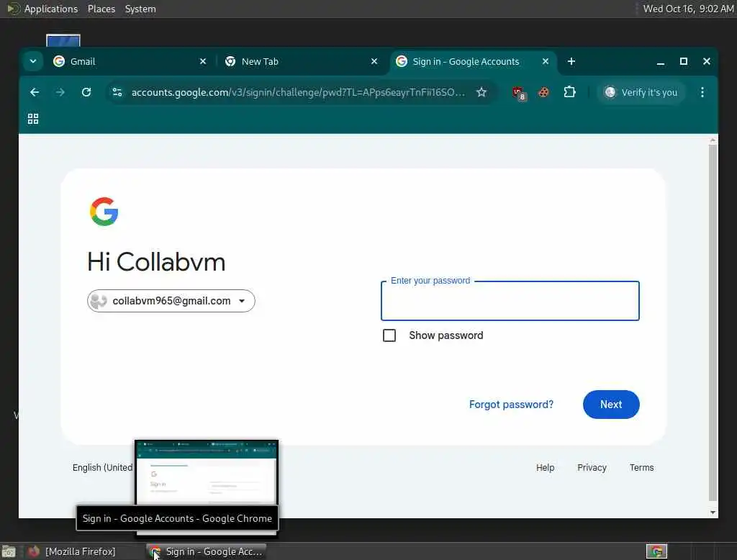Image resolution: width=737 pixels, height=560 pixels.
Task: Open Chrome's three-dot menu
Action: click(702, 92)
